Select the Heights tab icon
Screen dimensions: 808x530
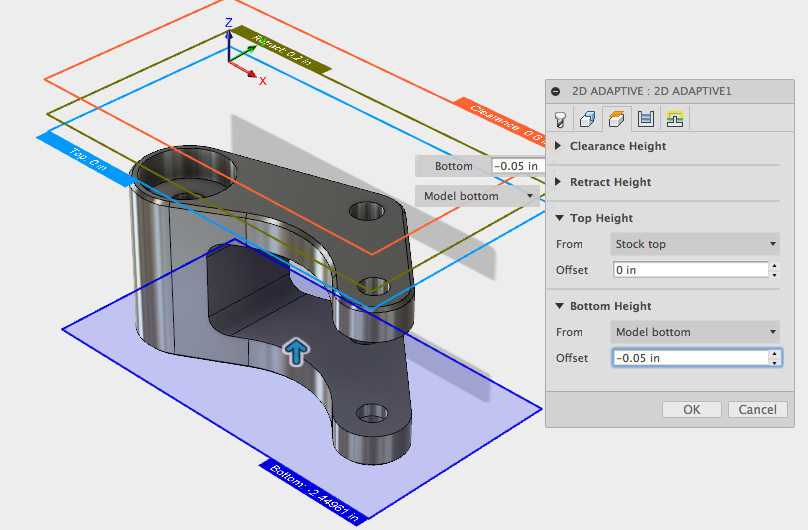(x=617, y=119)
